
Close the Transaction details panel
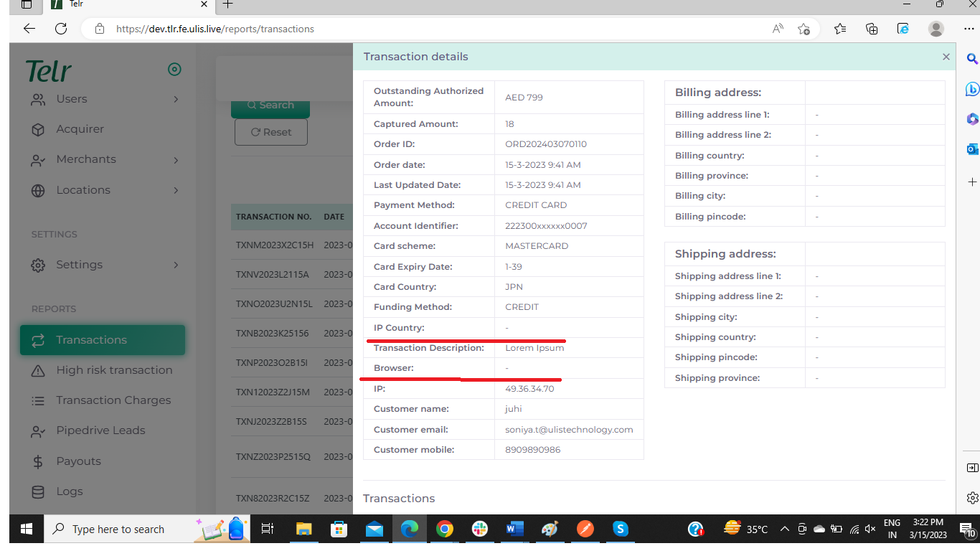coord(946,57)
